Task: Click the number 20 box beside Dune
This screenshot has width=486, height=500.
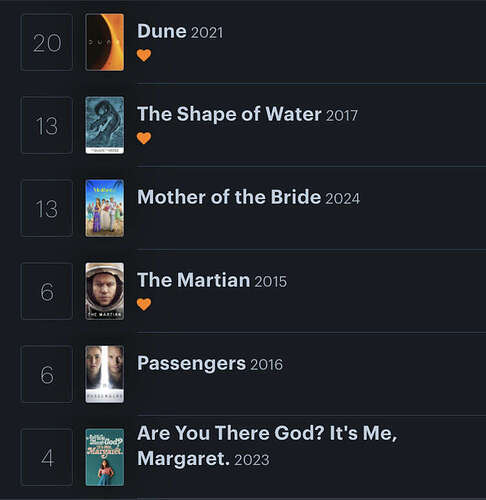Action: coord(47,42)
